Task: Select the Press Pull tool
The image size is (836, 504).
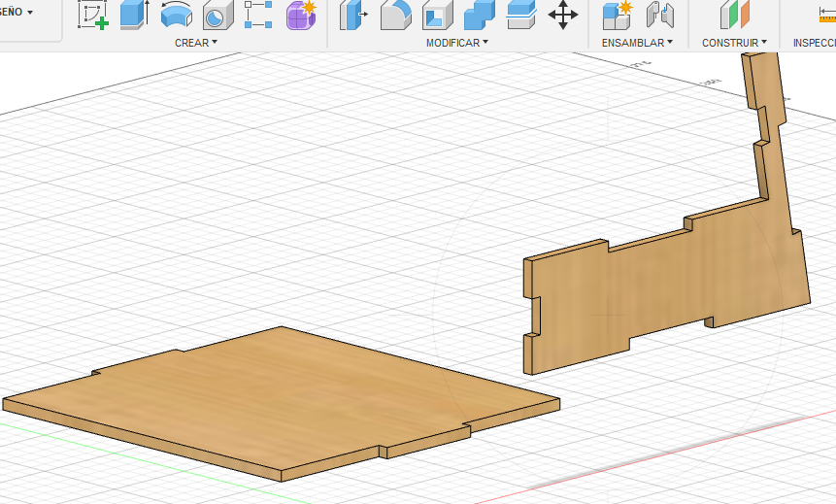Action: (353, 15)
